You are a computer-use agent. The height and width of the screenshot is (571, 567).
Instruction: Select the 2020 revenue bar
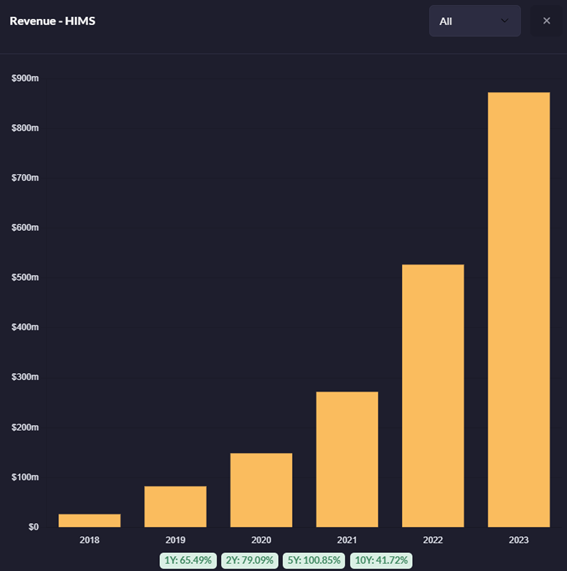click(261, 490)
